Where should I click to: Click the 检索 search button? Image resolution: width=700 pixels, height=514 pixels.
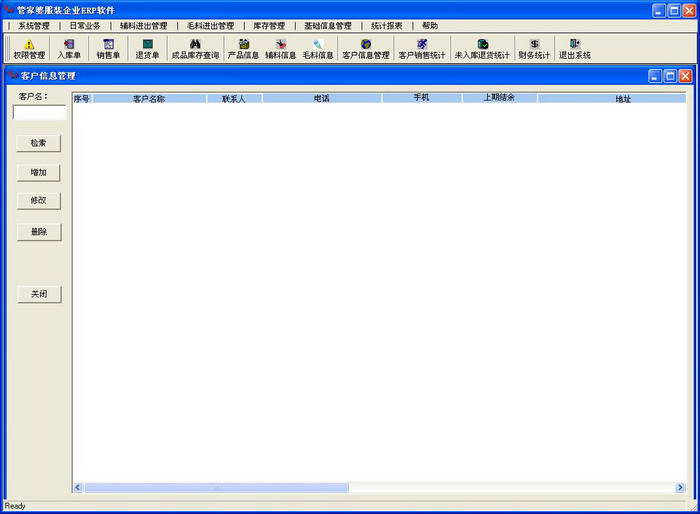tap(38, 143)
